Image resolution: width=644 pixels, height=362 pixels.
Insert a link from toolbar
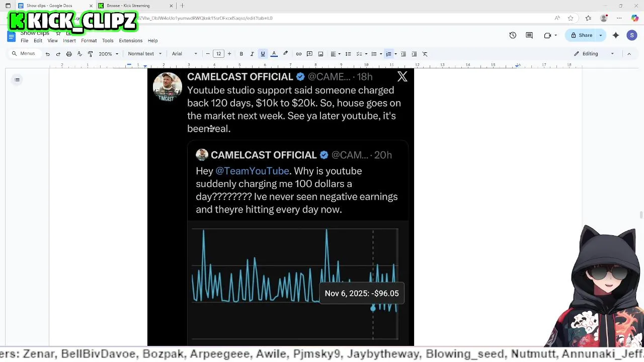coord(299,54)
